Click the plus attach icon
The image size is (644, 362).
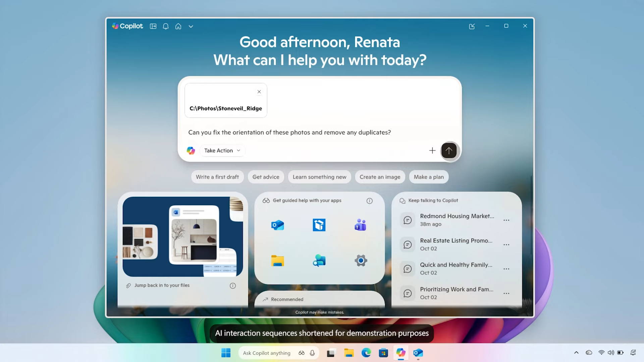[432, 150]
